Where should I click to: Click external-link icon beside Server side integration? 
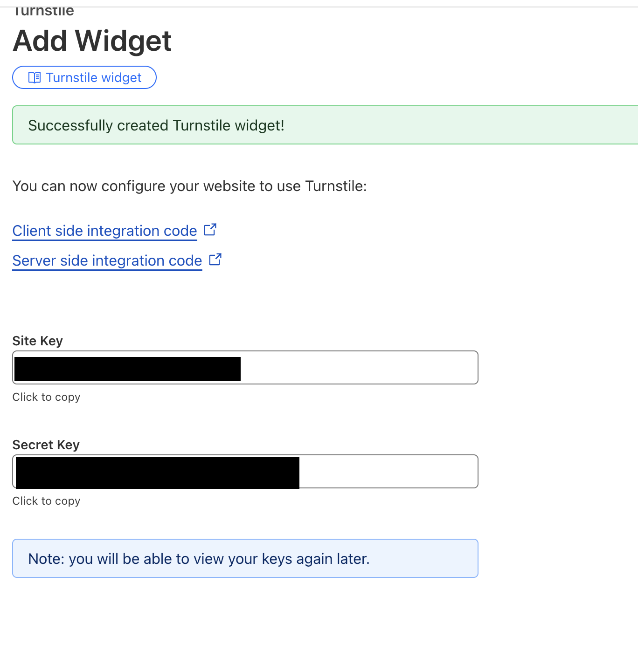pyautogui.click(x=215, y=260)
